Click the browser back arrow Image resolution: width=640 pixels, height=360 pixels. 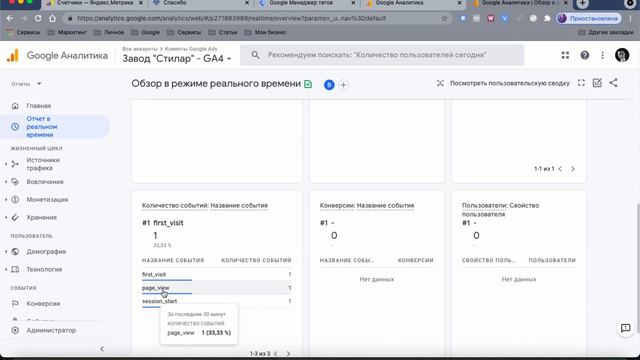[10, 18]
